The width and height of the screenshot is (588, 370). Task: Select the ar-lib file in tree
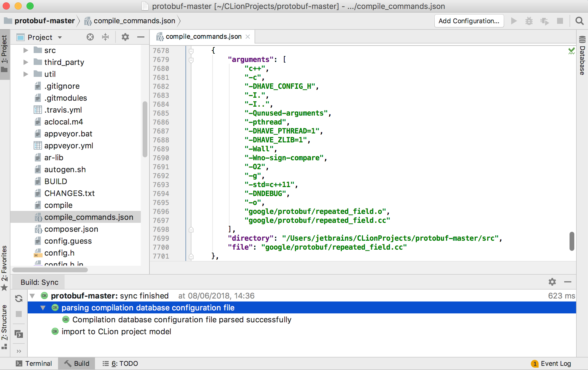[x=54, y=158]
